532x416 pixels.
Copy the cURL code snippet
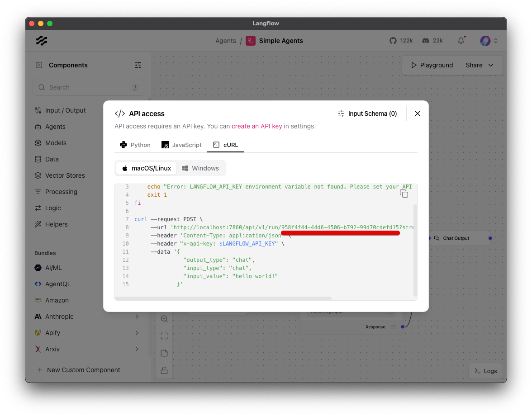click(404, 193)
